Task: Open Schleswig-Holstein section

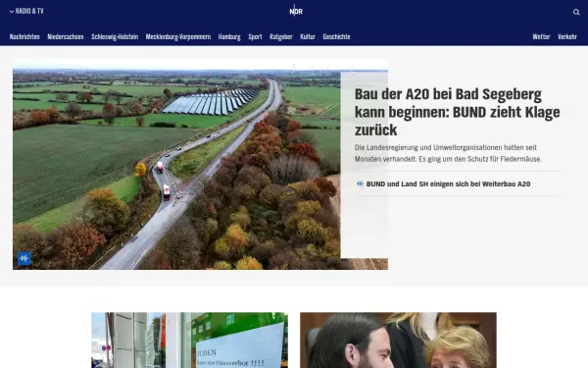Action: click(115, 37)
